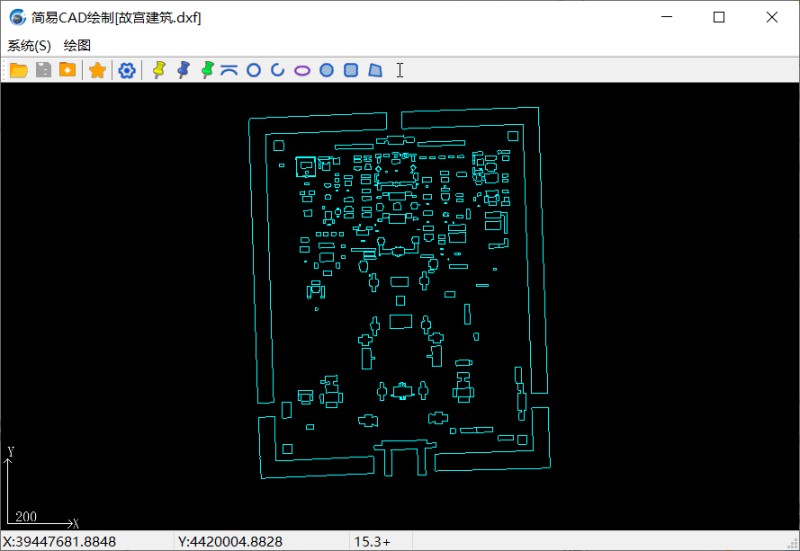Select the yellow pushpin tool
Screen dimensions: 800x551
click(x=159, y=70)
